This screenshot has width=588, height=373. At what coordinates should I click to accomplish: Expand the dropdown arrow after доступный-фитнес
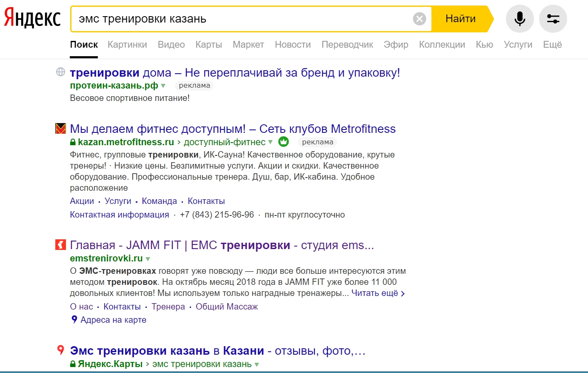pos(270,142)
